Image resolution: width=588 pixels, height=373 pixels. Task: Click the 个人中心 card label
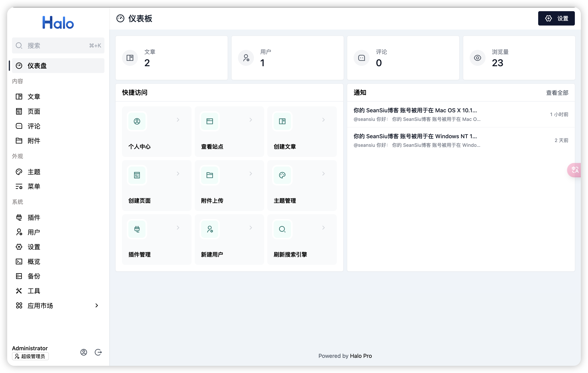(140, 147)
